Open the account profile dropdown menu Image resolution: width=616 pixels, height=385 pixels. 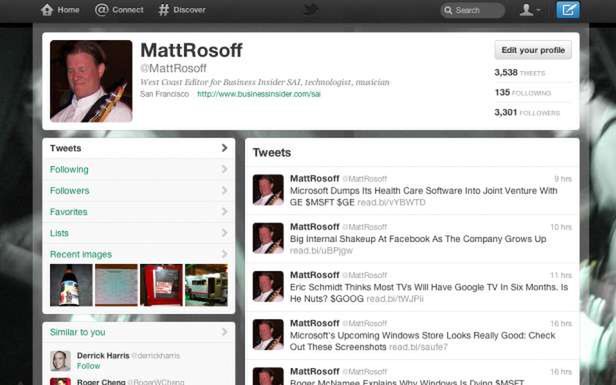click(x=530, y=10)
